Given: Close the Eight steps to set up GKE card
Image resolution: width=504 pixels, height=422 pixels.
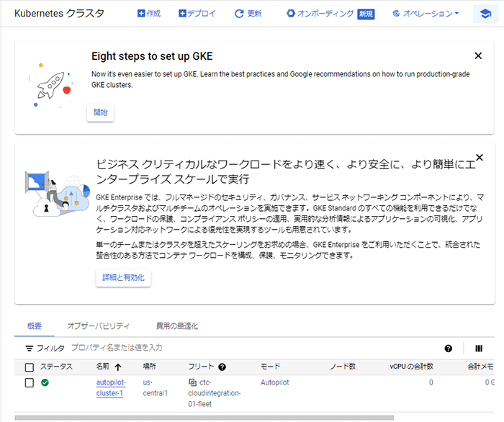Looking at the screenshot, I should (478, 56).
